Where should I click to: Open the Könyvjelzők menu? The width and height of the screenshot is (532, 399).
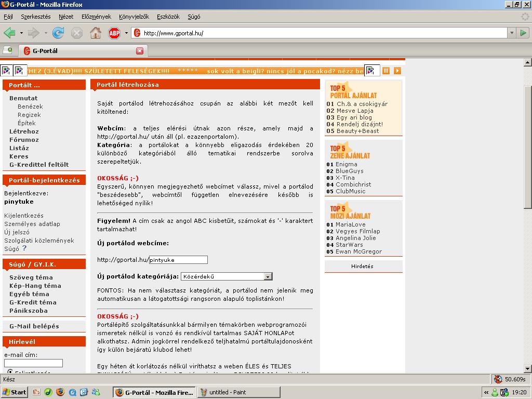point(134,17)
